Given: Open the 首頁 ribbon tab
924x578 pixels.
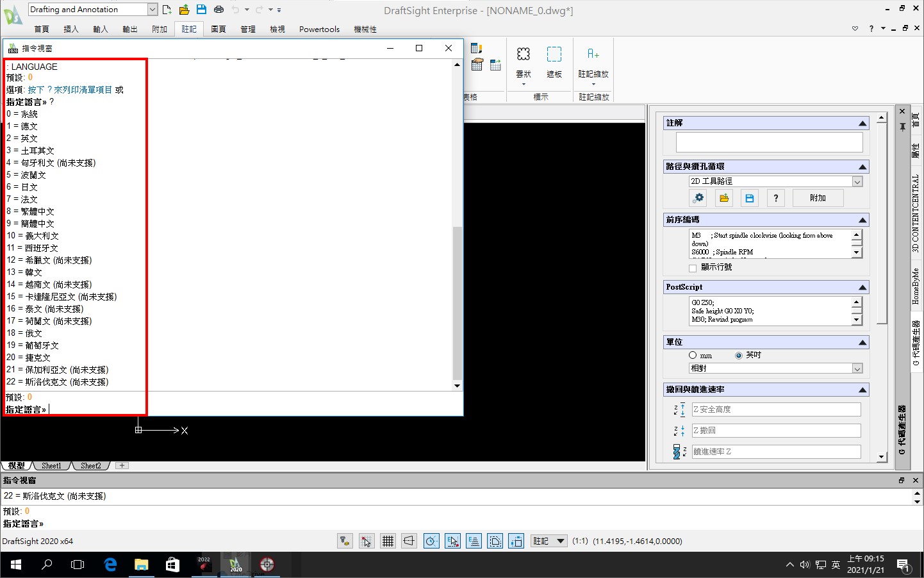Looking at the screenshot, I should coord(42,29).
